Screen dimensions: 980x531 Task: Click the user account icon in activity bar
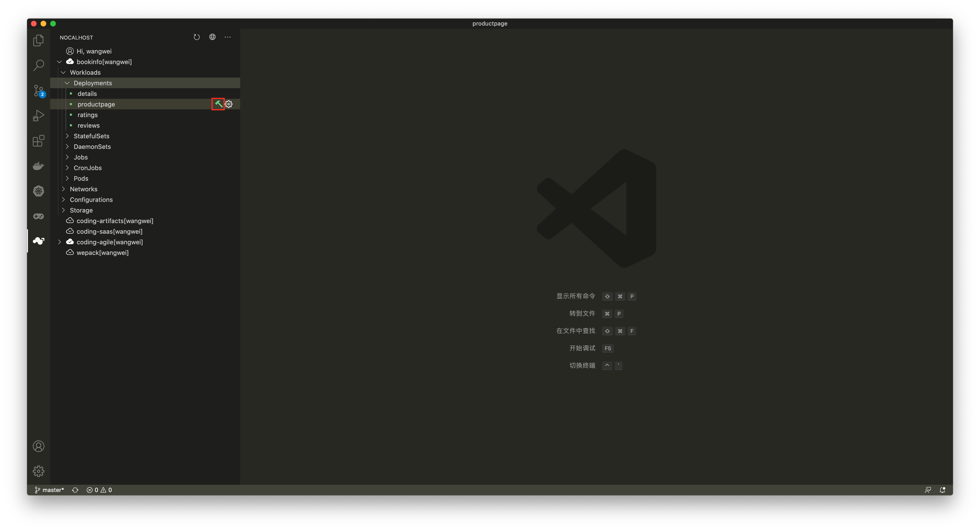[38, 446]
